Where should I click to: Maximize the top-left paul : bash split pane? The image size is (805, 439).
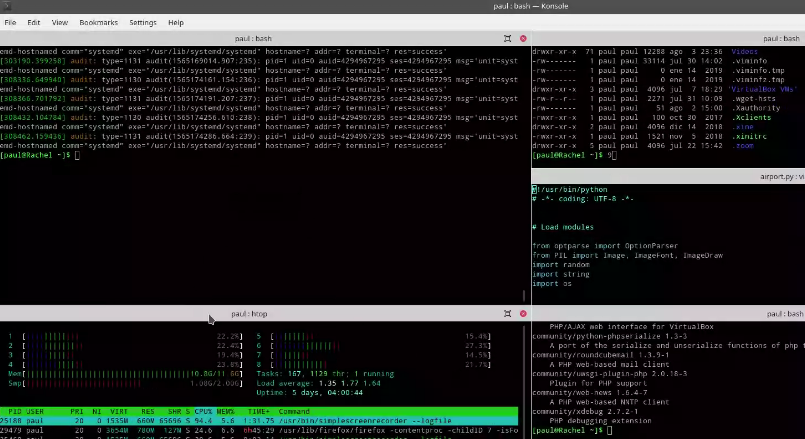pos(507,39)
